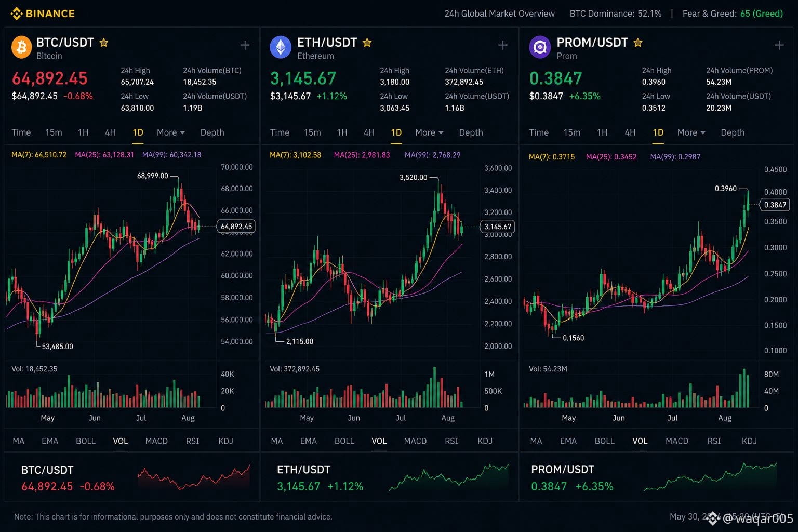The image size is (798, 532).
Task: Enable the BOLL indicator under the BTC/USDT chart
Action: (86, 441)
